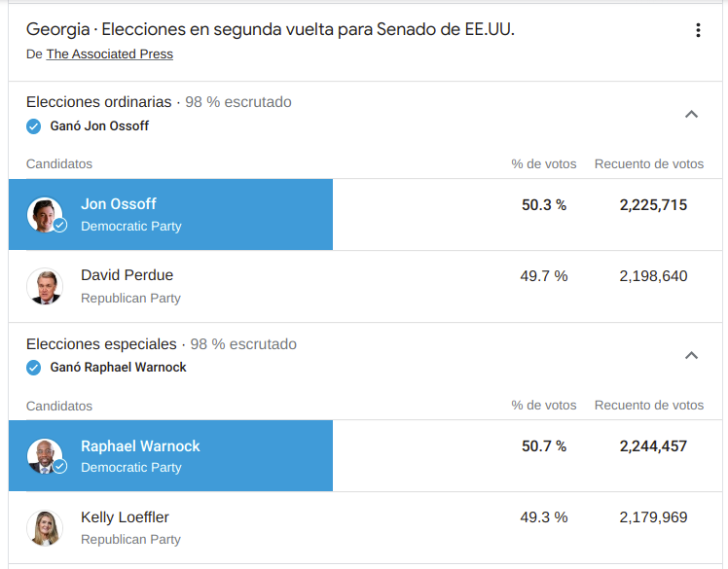Click the checkmark icon beside Ganó Jon Ossoff
Image resolution: width=728 pixels, height=569 pixels.
(34, 126)
